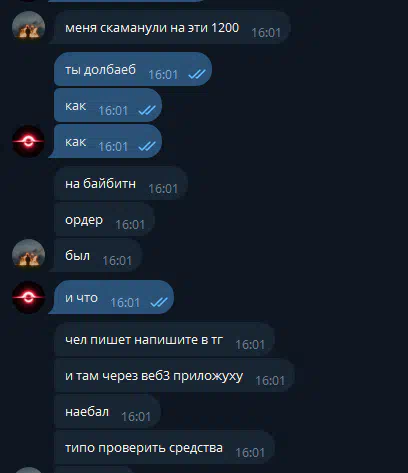
Task: Click the timestamp on «типо проверить средства»
Action: point(250,453)
